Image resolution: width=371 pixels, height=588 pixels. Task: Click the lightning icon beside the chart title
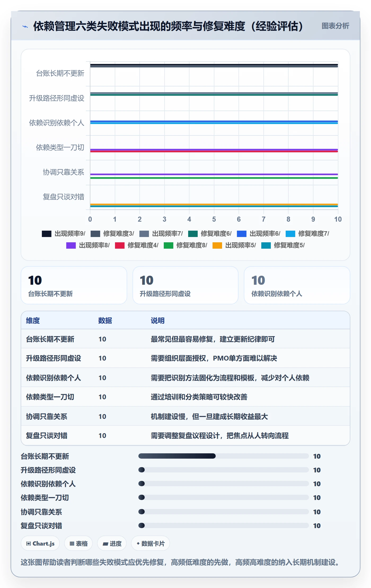pyautogui.click(x=25, y=26)
